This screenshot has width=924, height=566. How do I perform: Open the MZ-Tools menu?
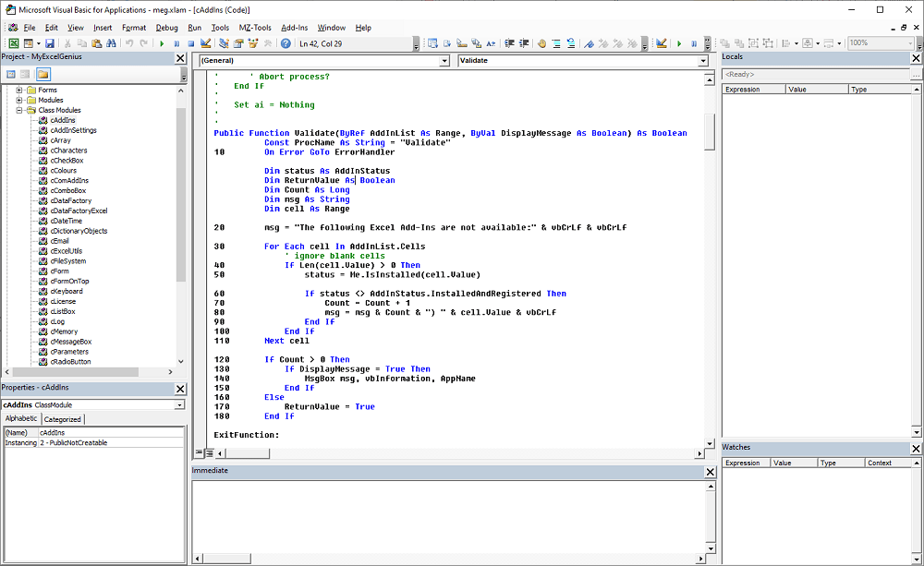point(255,27)
